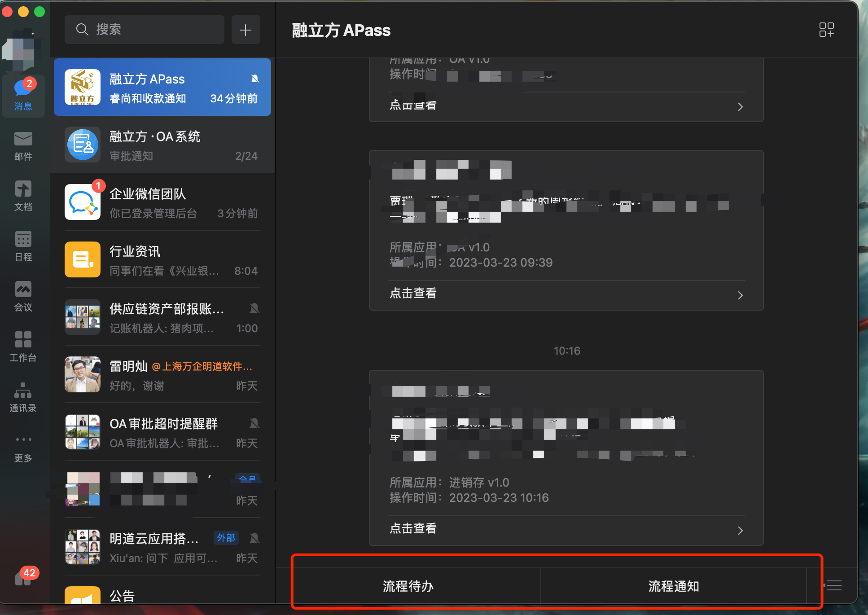Click the OA审批超时提醒群 group avatar
This screenshot has width=868, height=615.
point(83,432)
